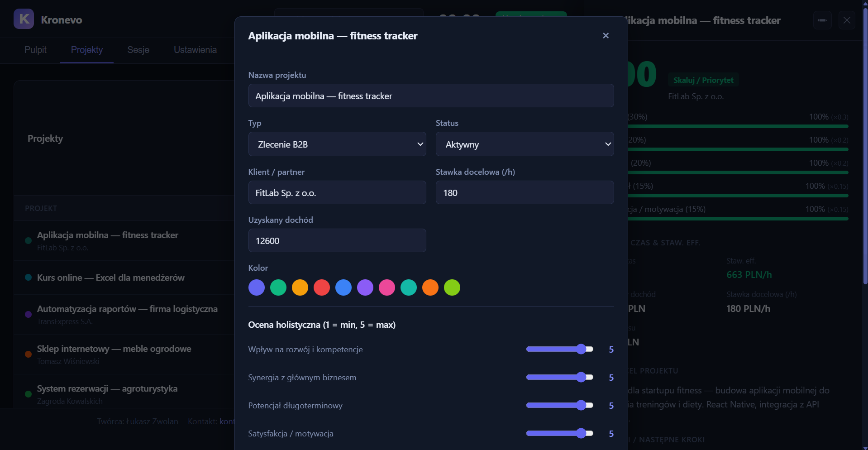Adjust the Potencjał długoterminowy slider
868x450 pixels.
[x=560, y=405]
